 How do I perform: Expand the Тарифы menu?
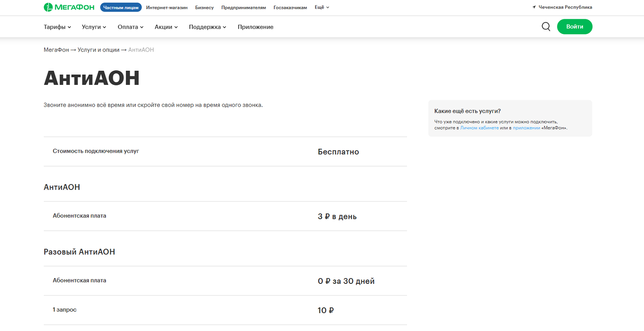(x=58, y=27)
